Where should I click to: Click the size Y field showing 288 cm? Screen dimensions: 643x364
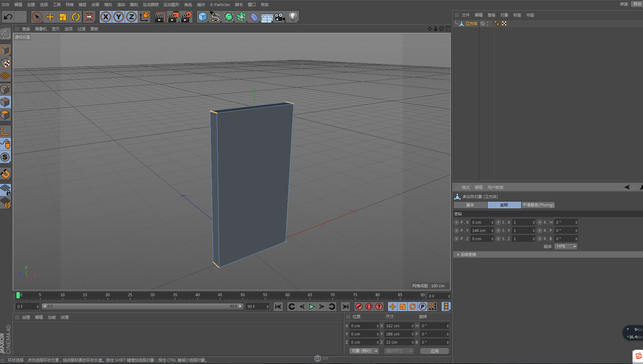398,334
